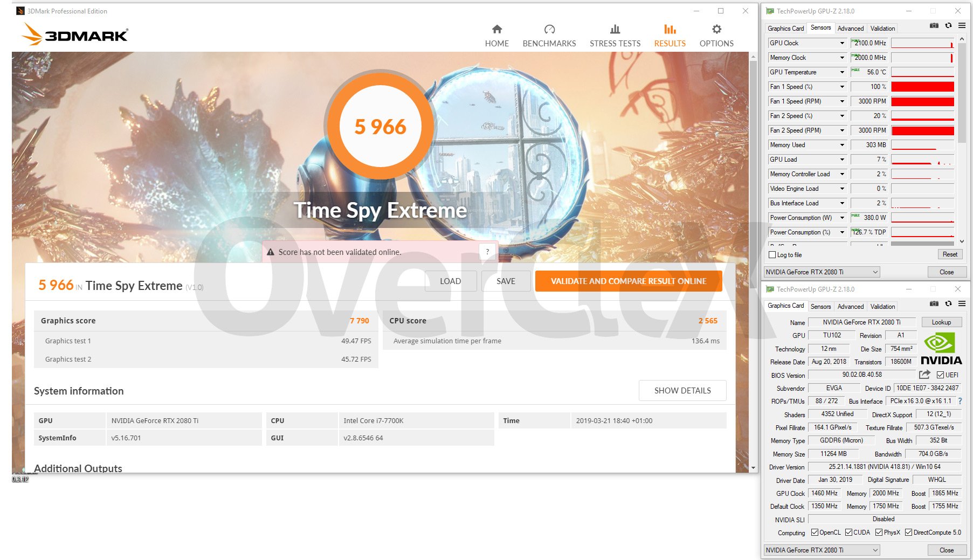The height and width of the screenshot is (560, 973).
Task: Open GPU selector in lower GPU-Z window
Action: 822,550
